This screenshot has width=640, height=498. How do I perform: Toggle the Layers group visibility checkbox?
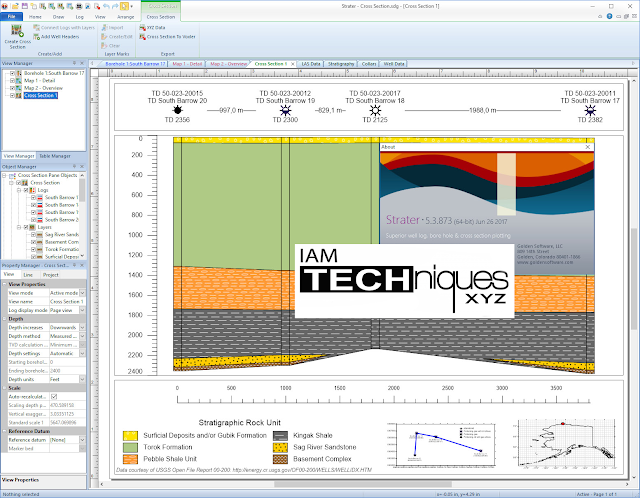pyautogui.click(x=26, y=227)
